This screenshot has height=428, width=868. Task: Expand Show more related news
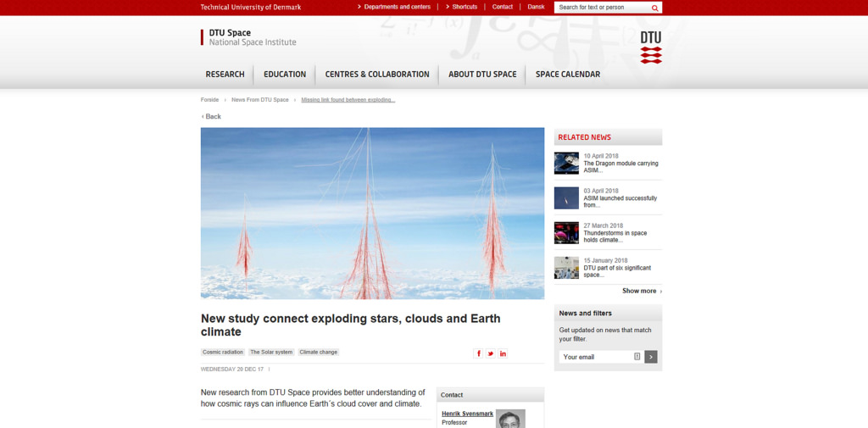coord(642,291)
